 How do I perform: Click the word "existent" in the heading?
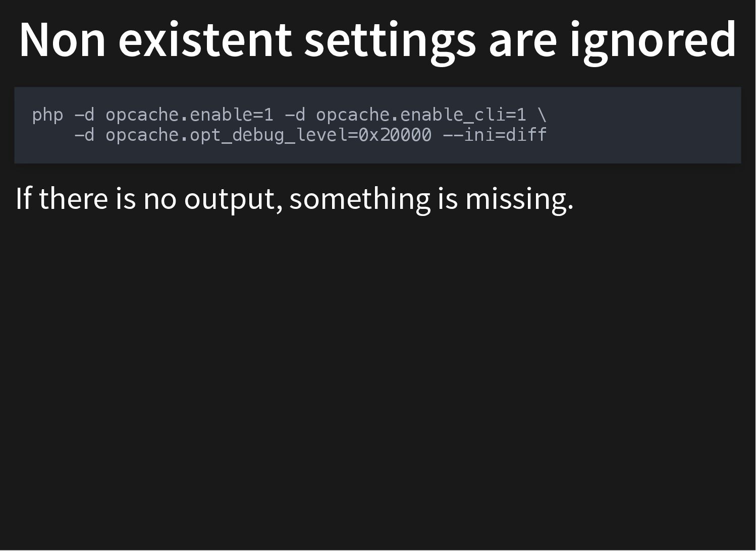coord(205,40)
